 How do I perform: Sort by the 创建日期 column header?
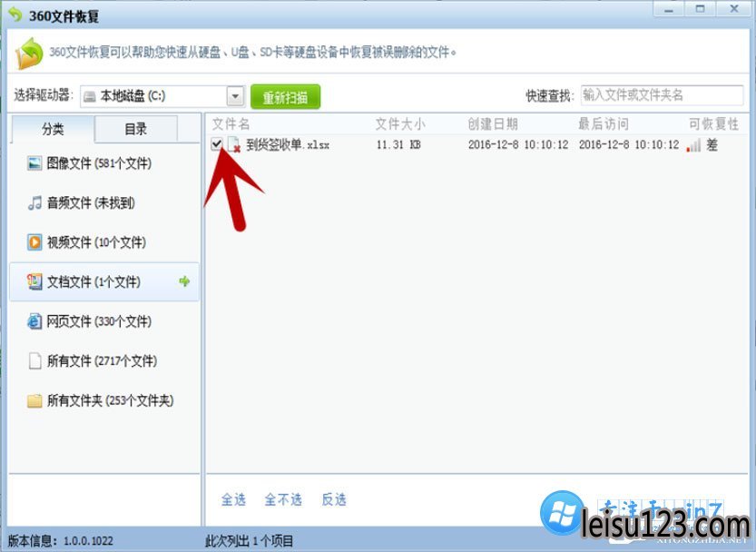tap(493, 124)
